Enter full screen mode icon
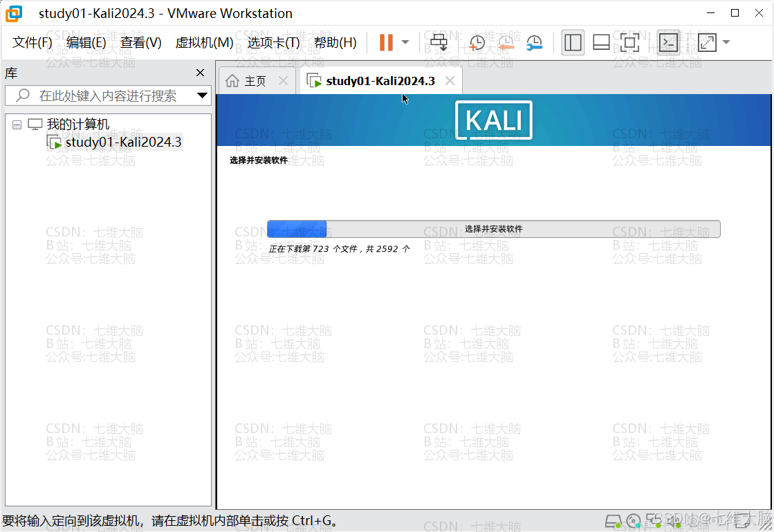 click(629, 42)
